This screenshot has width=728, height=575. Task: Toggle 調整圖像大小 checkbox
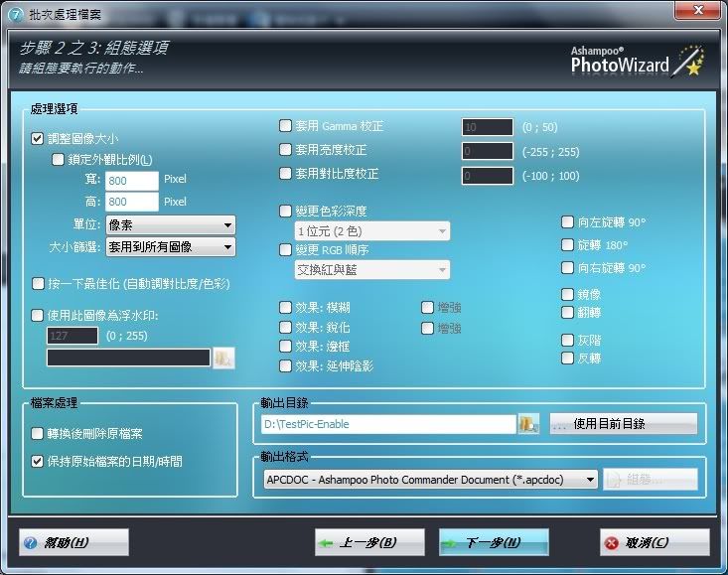(37, 138)
